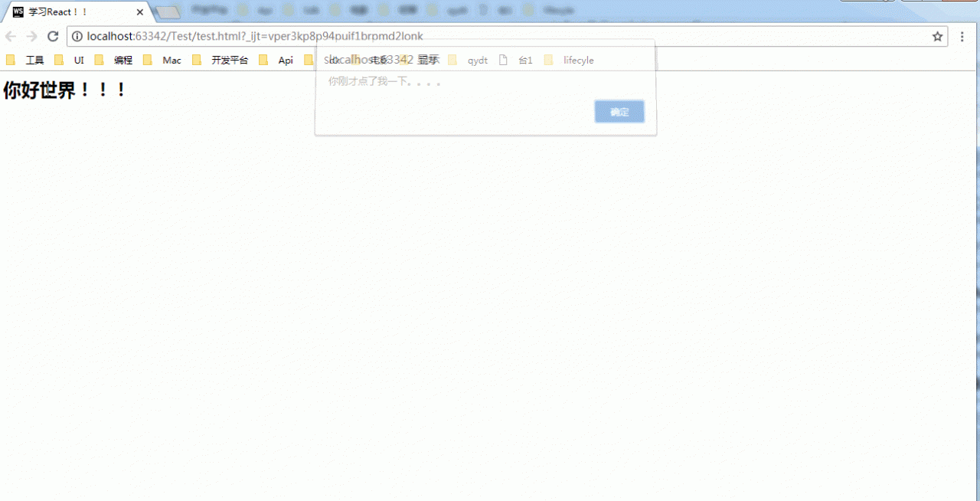Open a new tab next to 学习React
980x501 pixels.
pos(168,12)
